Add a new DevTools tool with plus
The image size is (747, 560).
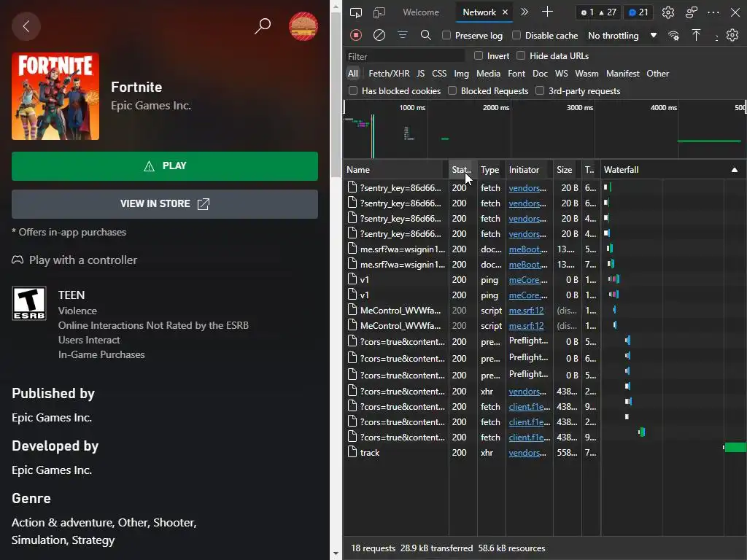click(547, 12)
